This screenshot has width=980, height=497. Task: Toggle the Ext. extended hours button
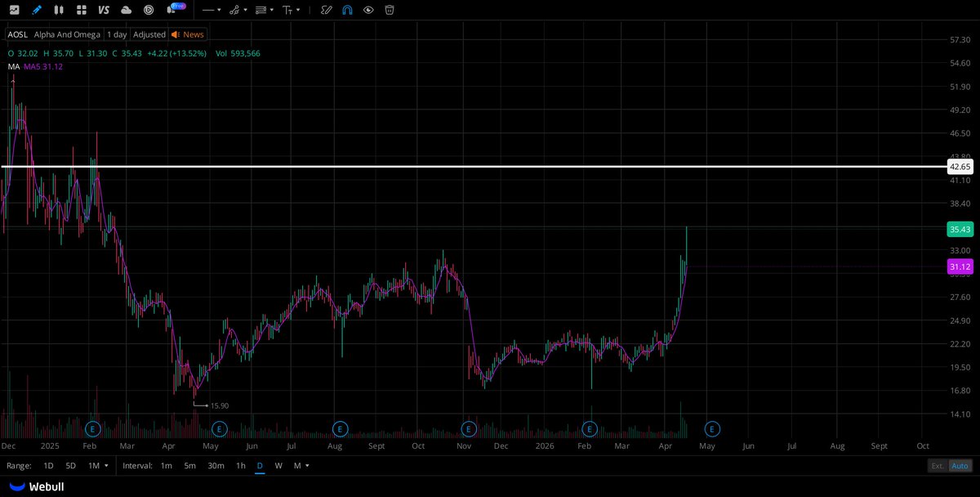tap(938, 466)
